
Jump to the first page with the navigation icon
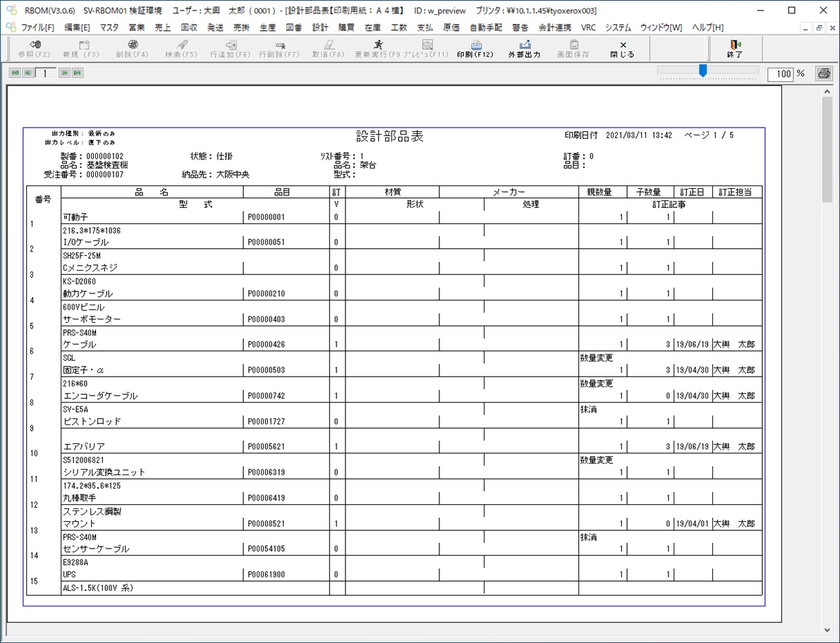(14, 72)
